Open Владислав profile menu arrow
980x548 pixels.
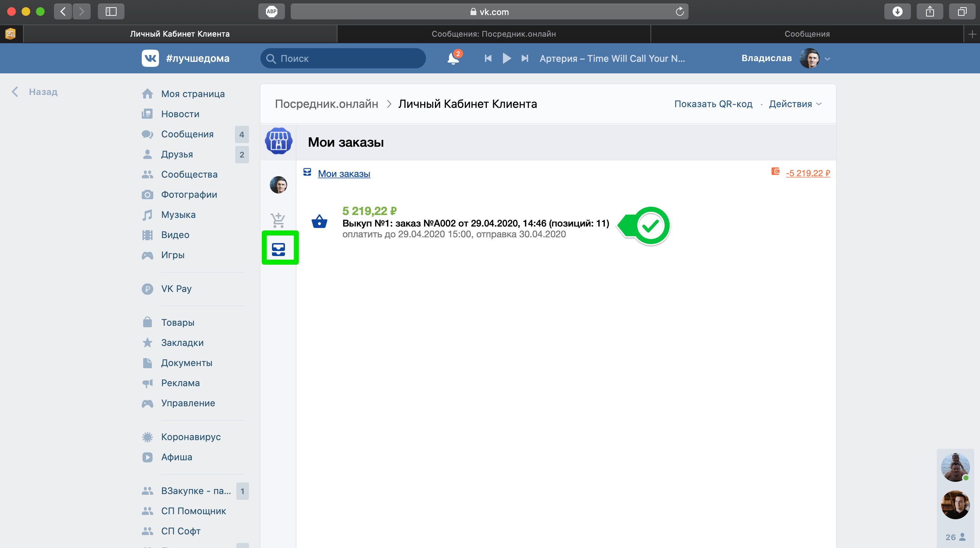click(x=827, y=59)
